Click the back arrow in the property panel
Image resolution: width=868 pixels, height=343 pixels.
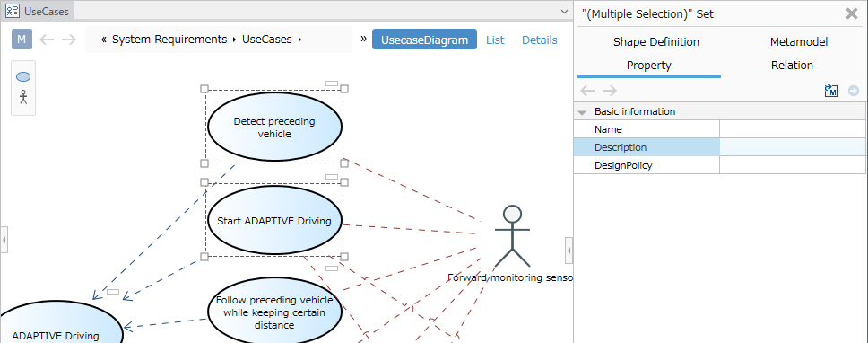tap(587, 91)
